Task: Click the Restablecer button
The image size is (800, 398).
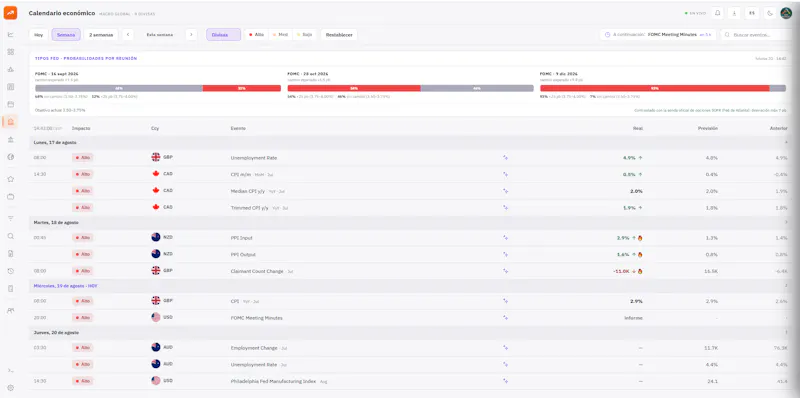Action: (339, 35)
